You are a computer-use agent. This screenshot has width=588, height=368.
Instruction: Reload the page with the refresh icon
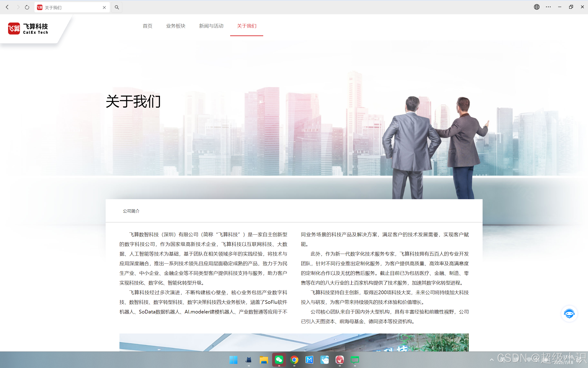tap(27, 7)
